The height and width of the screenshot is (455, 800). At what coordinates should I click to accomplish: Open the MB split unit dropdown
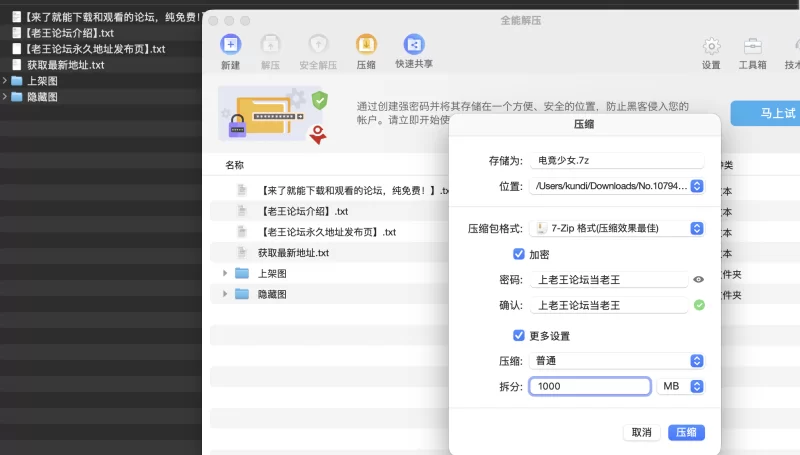(x=697, y=386)
